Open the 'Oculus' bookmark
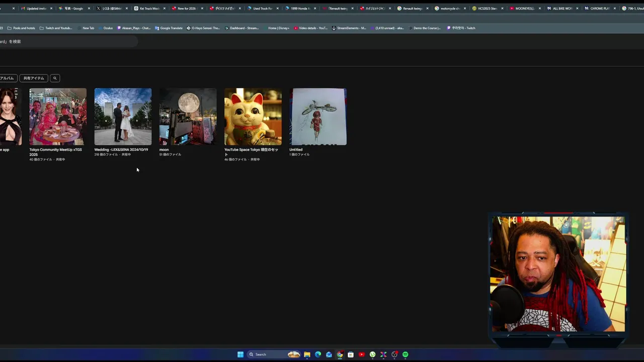644x362 pixels. click(x=105, y=28)
